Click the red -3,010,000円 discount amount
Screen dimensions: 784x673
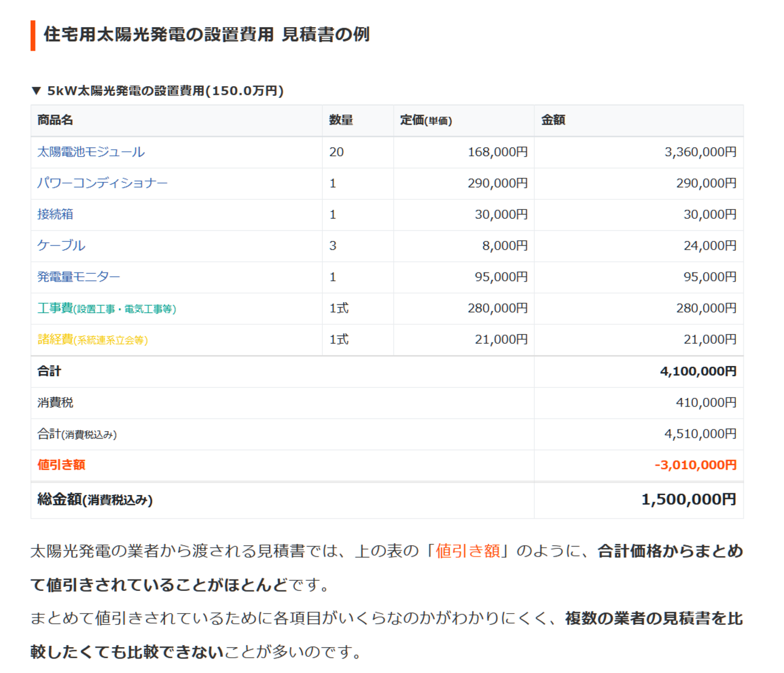(695, 466)
